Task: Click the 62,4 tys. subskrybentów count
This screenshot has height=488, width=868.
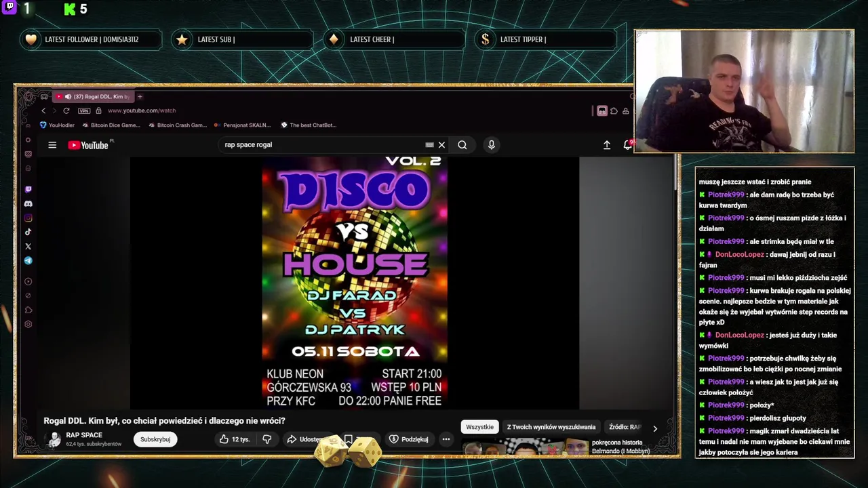Action: (x=94, y=445)
